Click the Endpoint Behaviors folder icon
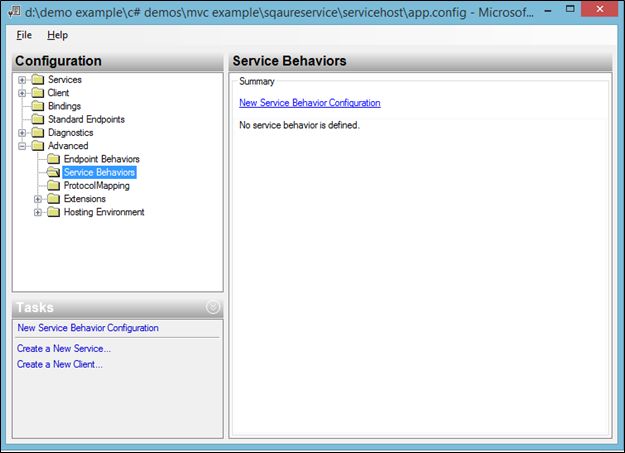This screenshot has height=453, width=625. [53, 159]
